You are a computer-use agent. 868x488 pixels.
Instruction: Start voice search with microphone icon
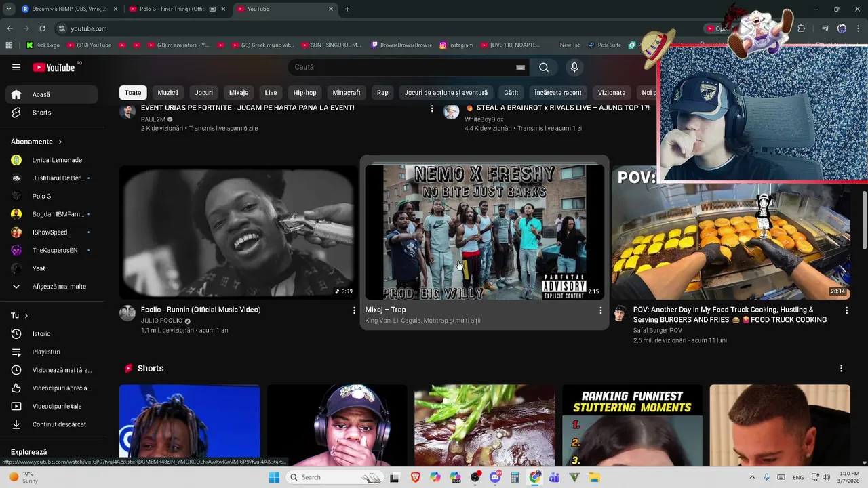pyautogui.click(x=574, y=67)
